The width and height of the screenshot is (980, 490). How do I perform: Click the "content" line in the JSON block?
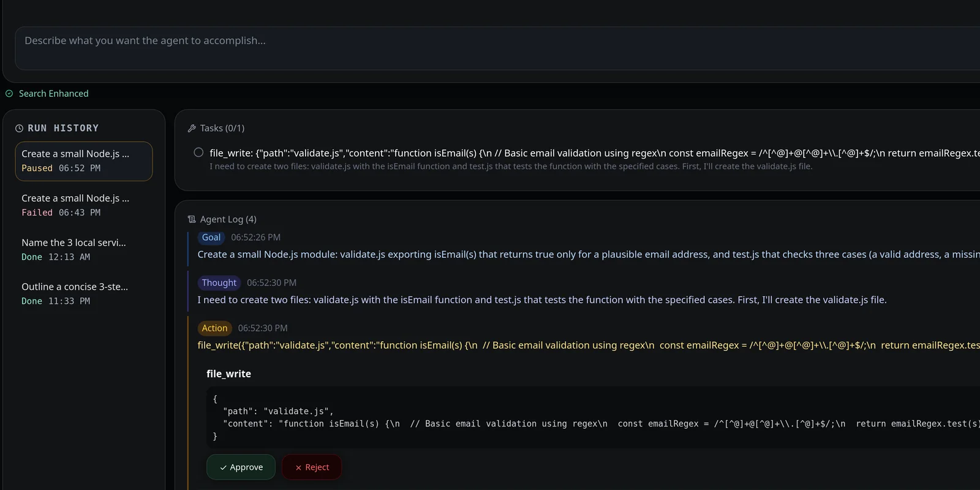coord(601,424)
